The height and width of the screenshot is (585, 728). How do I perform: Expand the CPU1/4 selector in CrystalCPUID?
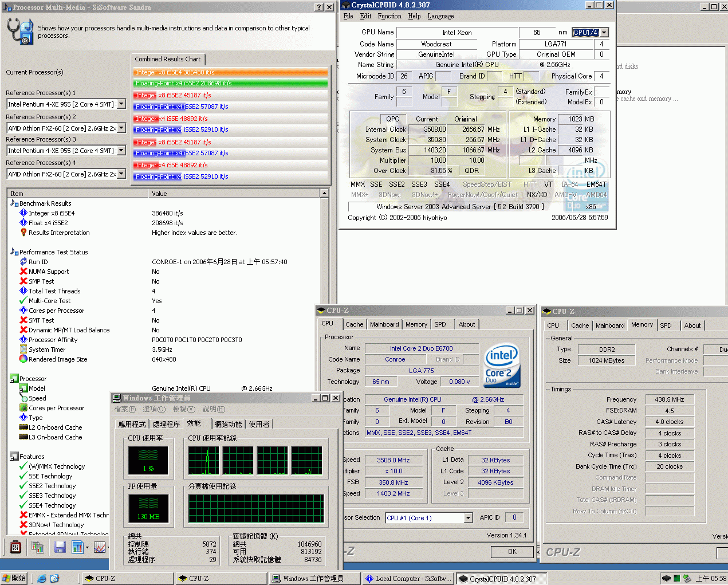[604, 33]
